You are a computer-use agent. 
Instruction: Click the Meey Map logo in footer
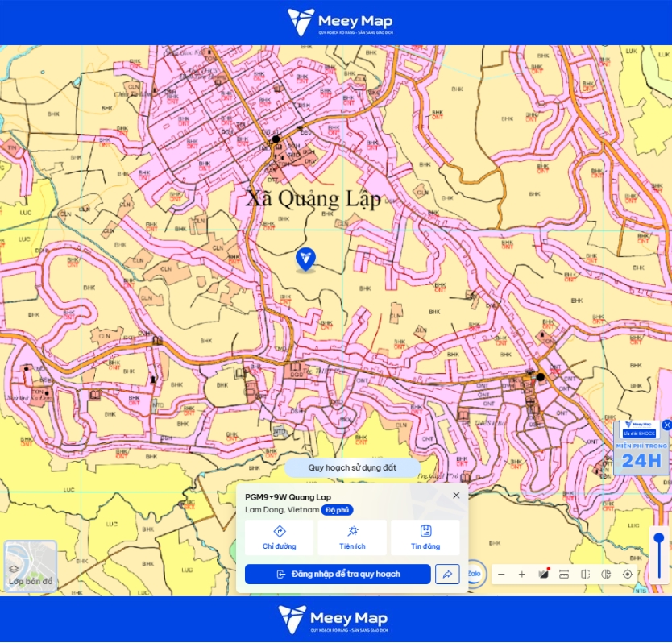(333, 619)
